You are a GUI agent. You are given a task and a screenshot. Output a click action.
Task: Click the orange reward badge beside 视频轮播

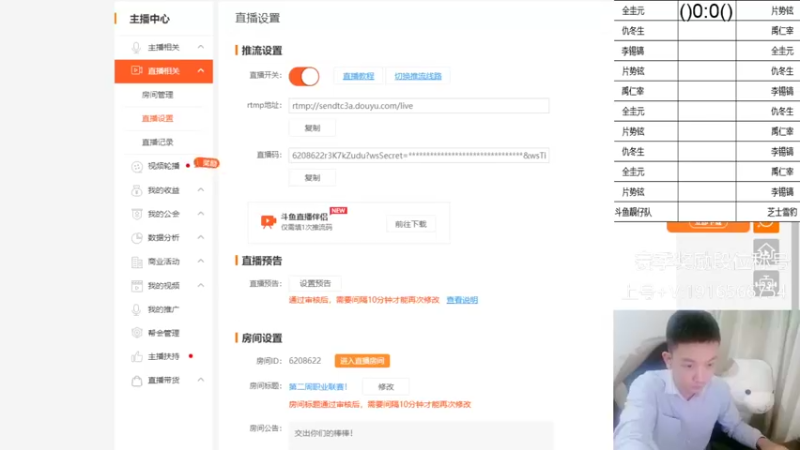pyautogui.click(x=207, y=163)
